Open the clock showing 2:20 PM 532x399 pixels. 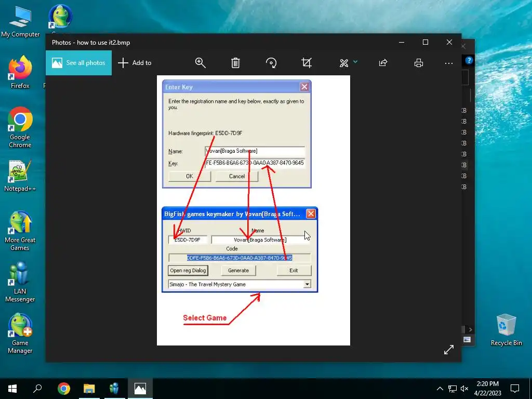(487, 389)
